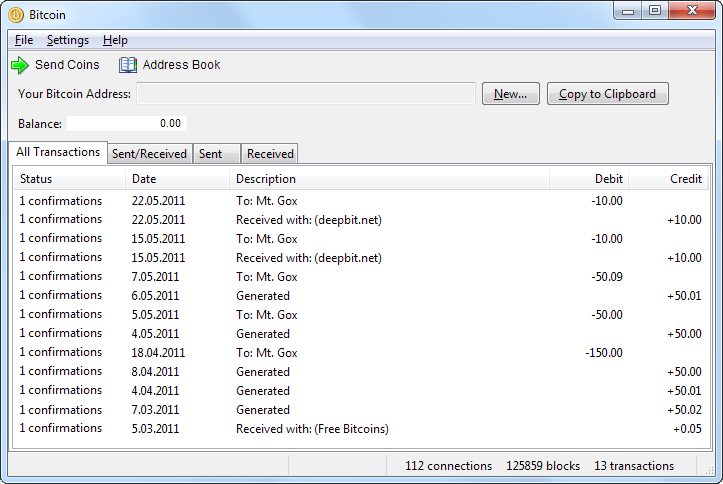This screenshot has width=723, height=484.
Task: Select the 7.05.2011 To: Mt. Gox row
Action: pyautogui.click(x=361, y=277)
